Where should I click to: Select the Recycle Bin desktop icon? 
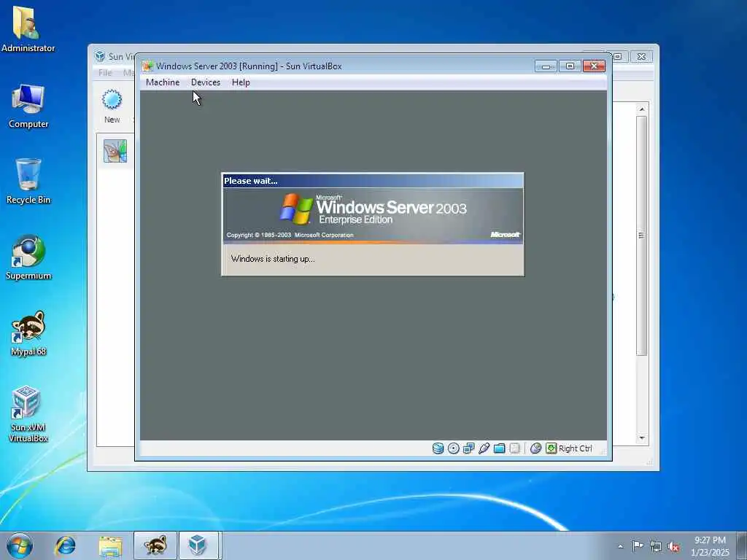28,181
